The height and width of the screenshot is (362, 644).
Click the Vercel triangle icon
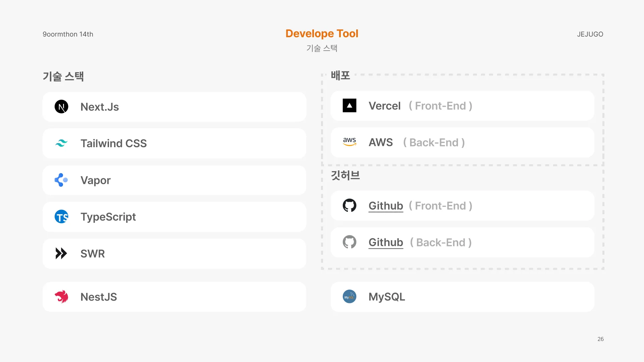349,106
